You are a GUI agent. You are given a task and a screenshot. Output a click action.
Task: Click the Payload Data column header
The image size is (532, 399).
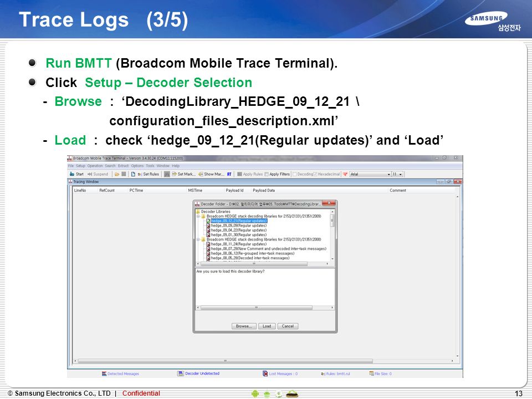click(264, 190)
